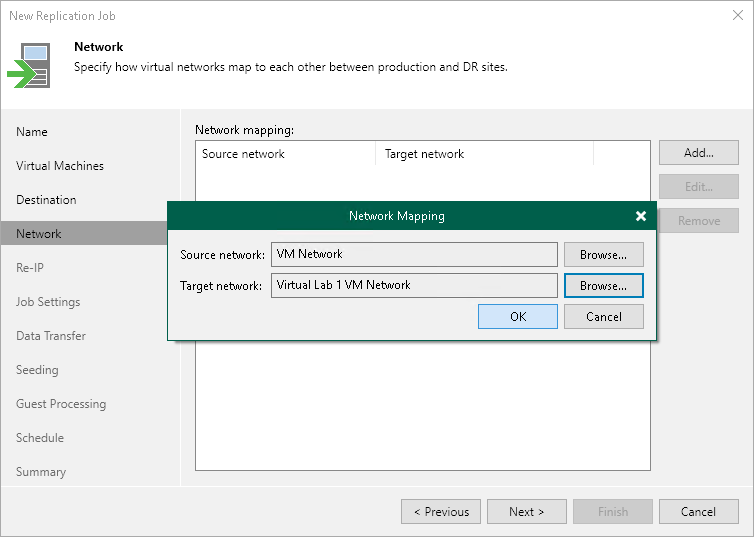Screen dimensions: 754x537
Task: Open the Seeding step
Action: pyautogui.click(x=37, y=370)
